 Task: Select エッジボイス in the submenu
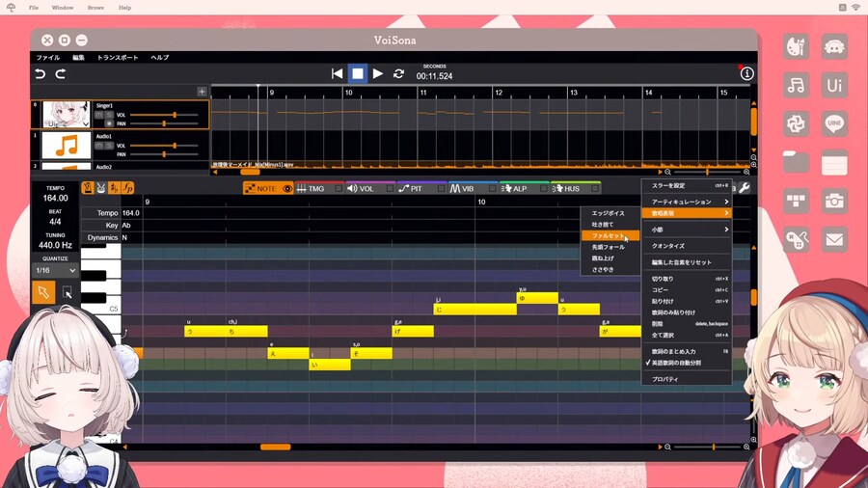coord(610,213)
